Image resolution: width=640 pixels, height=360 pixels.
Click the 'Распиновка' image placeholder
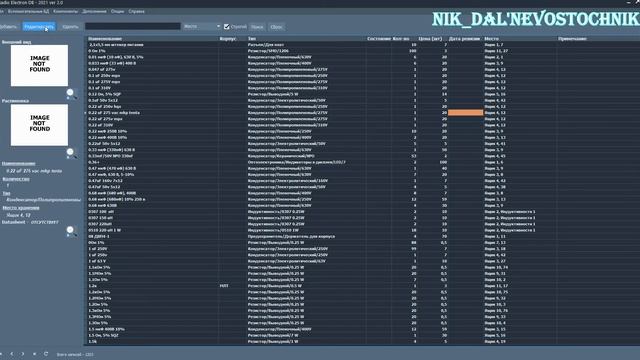pos(39,125)
